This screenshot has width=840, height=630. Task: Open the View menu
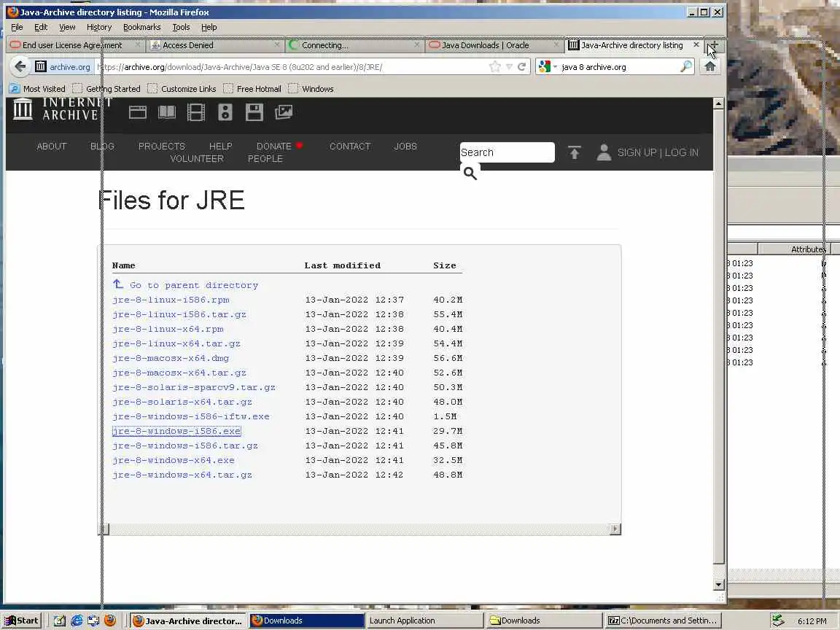(x=67, y=27)
